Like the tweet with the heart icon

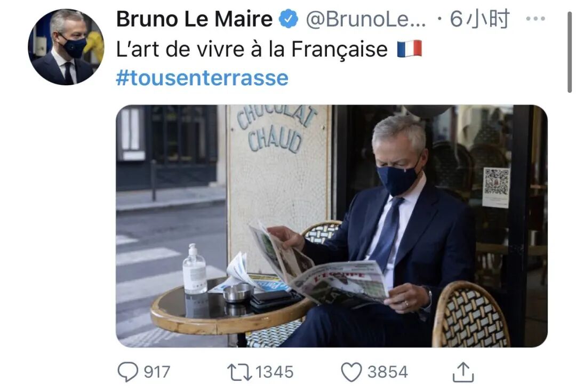click(x=351, y=372)
